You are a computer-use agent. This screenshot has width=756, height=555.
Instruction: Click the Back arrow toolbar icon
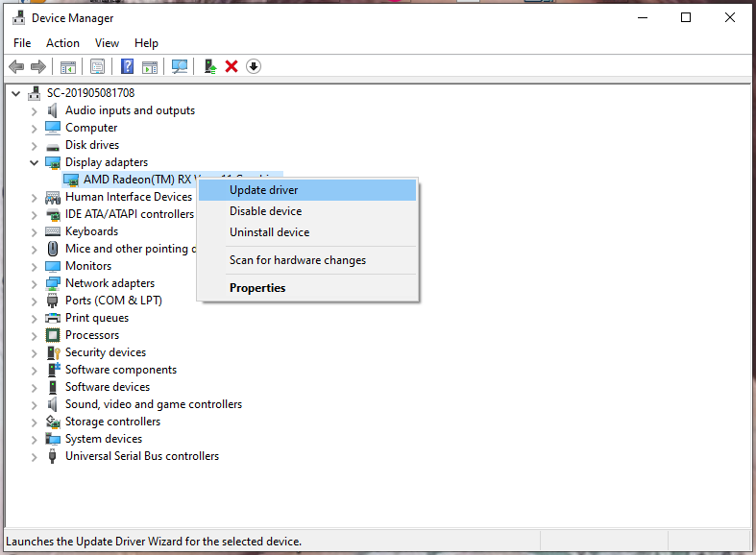pyautogui.click(x=16, y=66)
